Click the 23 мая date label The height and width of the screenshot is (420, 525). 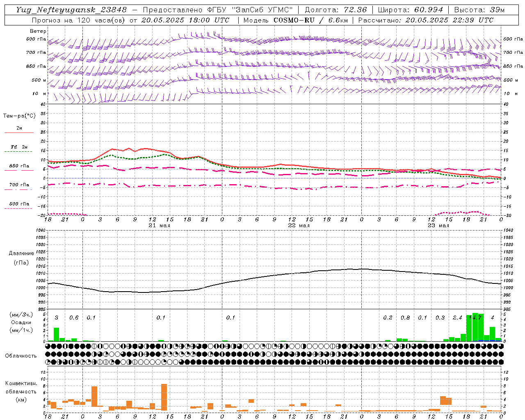tap(438, 226)
